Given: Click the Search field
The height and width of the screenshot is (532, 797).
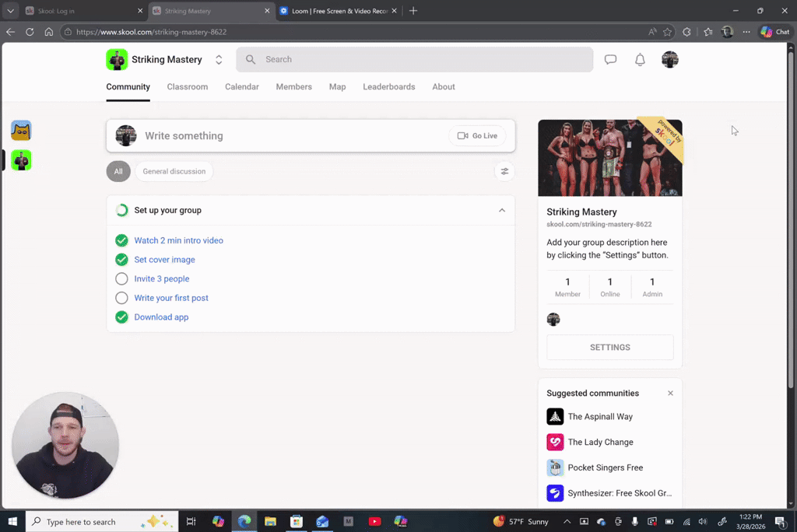Looking at the screenshot, I should [414, 59].
